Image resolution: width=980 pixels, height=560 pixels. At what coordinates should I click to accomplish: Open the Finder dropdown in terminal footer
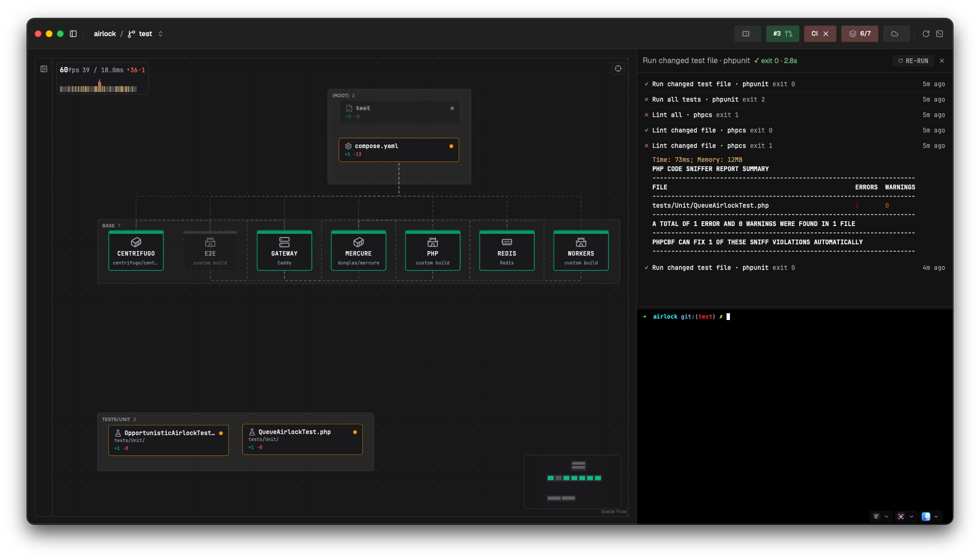(936, 517)
